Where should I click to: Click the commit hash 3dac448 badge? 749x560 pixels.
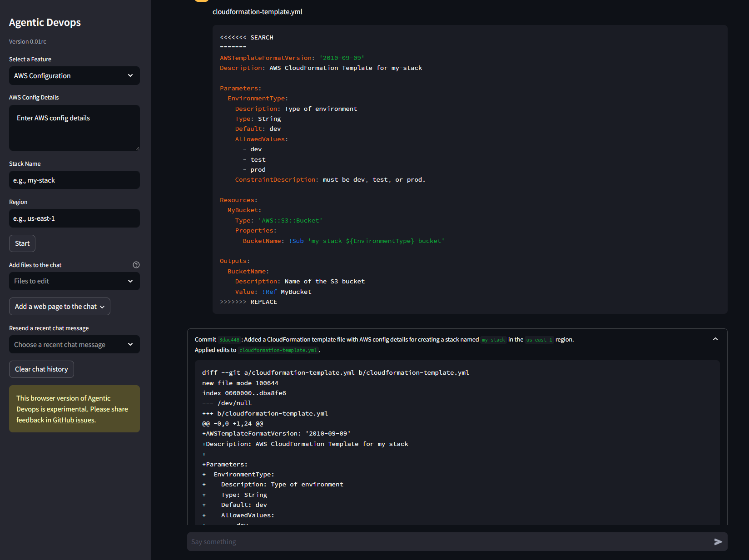pyautogui.click(x=229, y=339)
